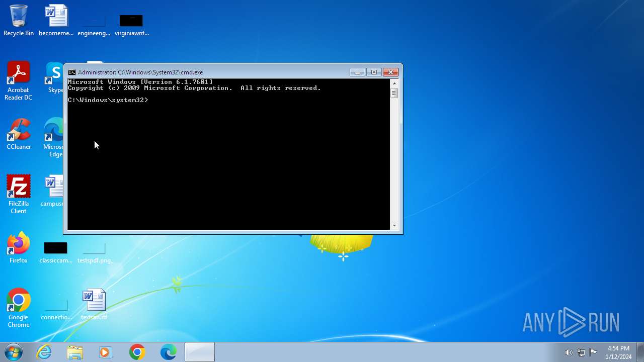The width and height of the screenshot is (644, 362).
Task: Open the Recycle Bin desktop icon
Action: coord(19,20)
